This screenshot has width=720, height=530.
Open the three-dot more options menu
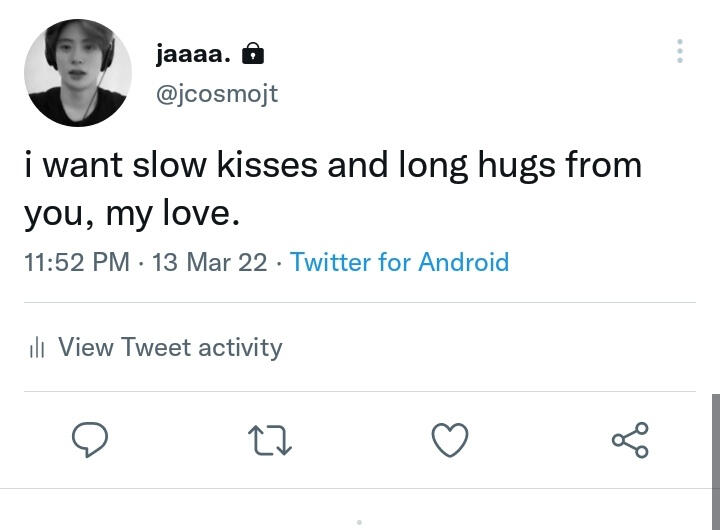(680, 51)
